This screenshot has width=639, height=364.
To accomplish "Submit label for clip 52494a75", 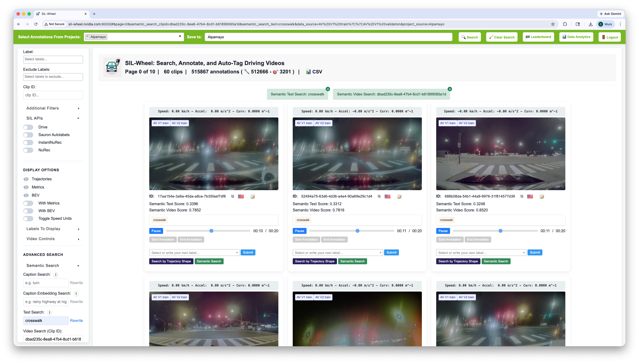I will pos(391,253).
